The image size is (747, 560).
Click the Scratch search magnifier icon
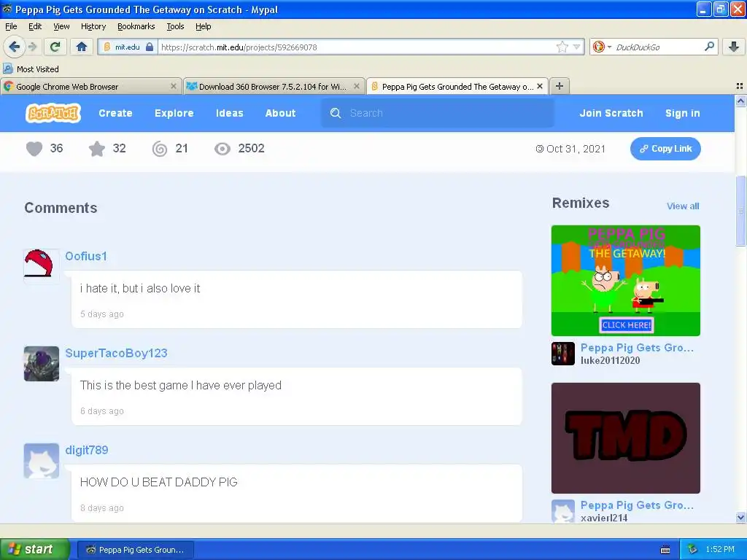(336, 113)
